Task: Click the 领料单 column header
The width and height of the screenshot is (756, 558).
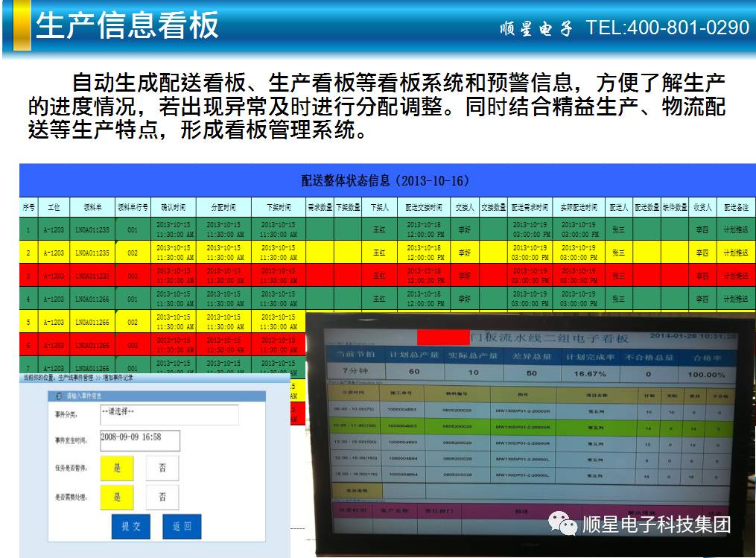Action: click(92, 207)
